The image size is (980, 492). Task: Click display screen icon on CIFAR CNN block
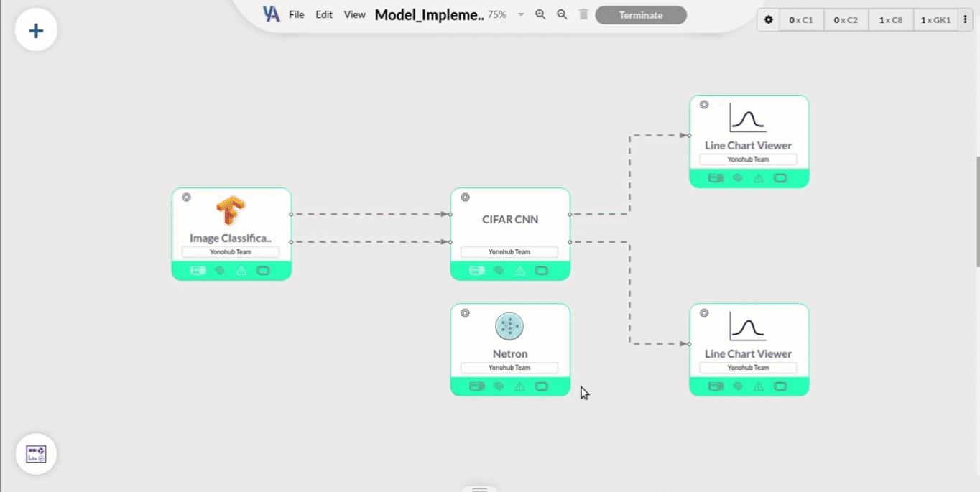[x=542, y=271]
